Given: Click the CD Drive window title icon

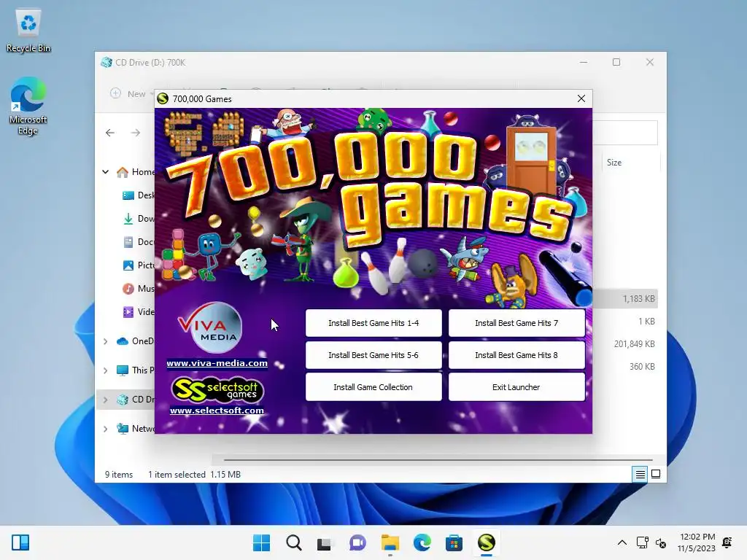Looking at the screenshot, I should coord(107,63).
